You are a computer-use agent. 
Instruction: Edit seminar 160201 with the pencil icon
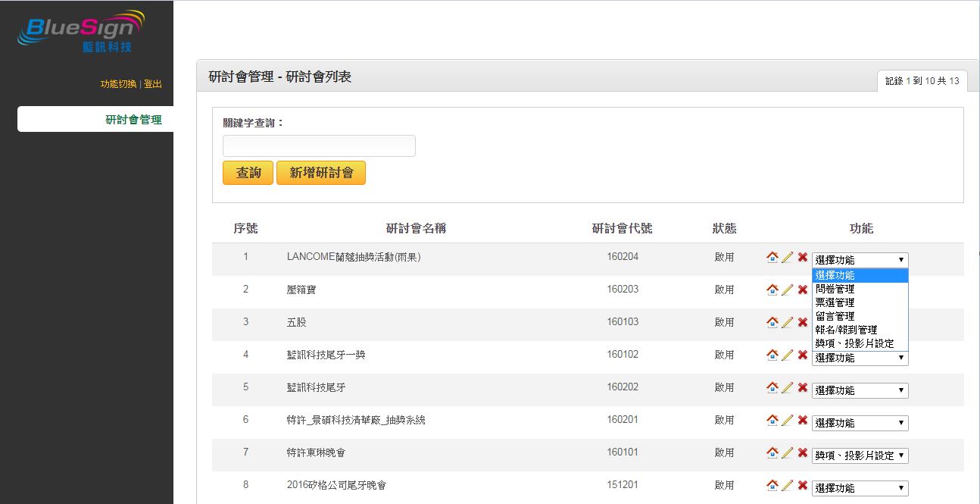pos(788,420)
